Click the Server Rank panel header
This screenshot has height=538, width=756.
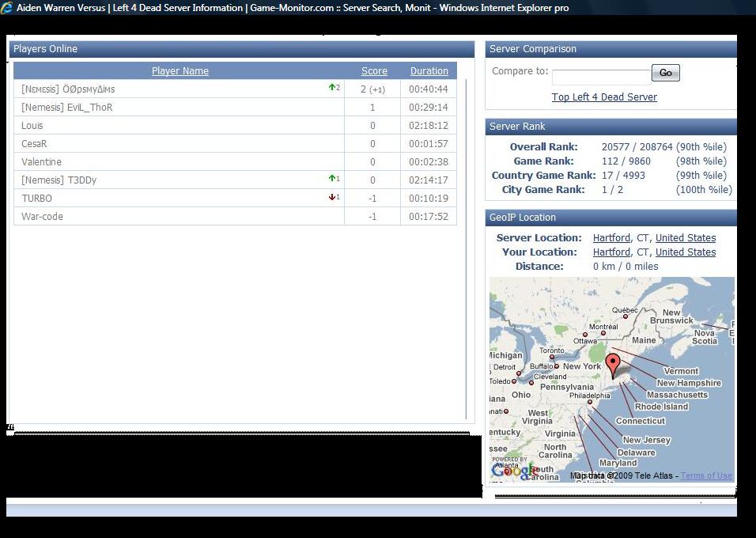[x=610, y=127]
